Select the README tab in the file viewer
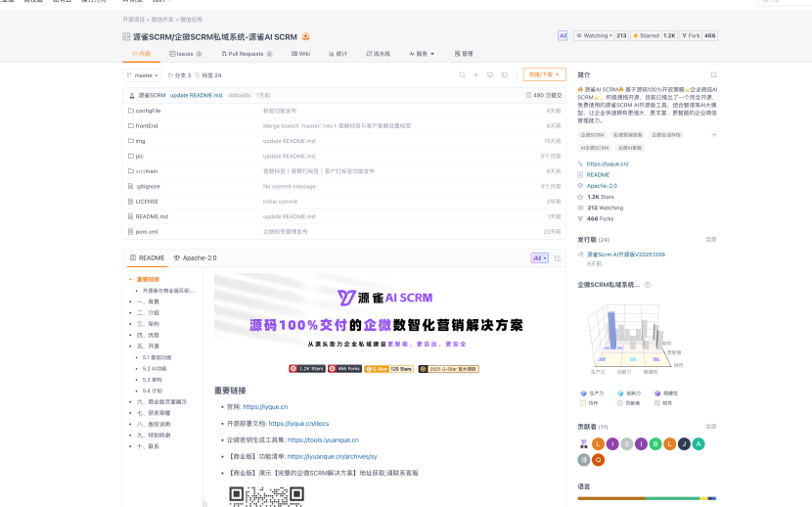The height and width of the screenshot is (507, 812). pos(147,257)
